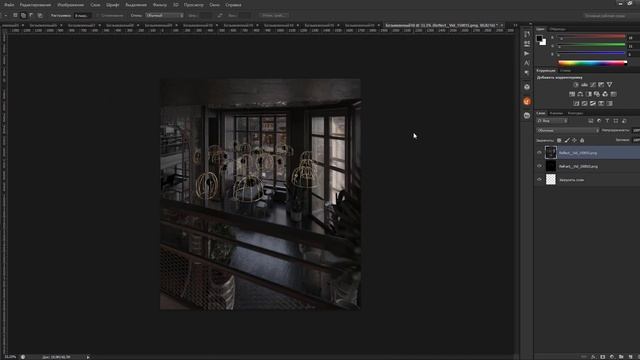The height and width of the screenshot is (360, 640).
Task: Click the swap width and height icon
Action: coord(220,15)
